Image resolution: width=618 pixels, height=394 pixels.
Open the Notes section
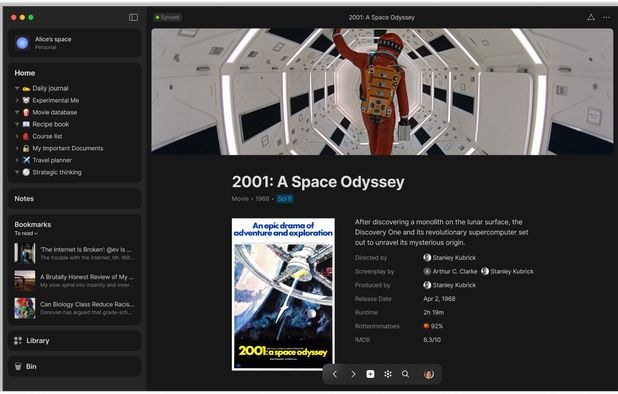pos(74,199)
